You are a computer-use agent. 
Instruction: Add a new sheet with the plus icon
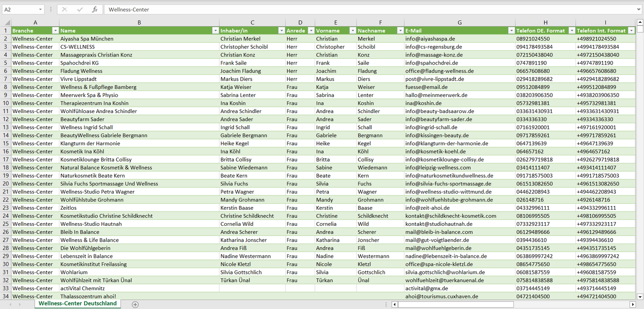(x=135, y=305)
